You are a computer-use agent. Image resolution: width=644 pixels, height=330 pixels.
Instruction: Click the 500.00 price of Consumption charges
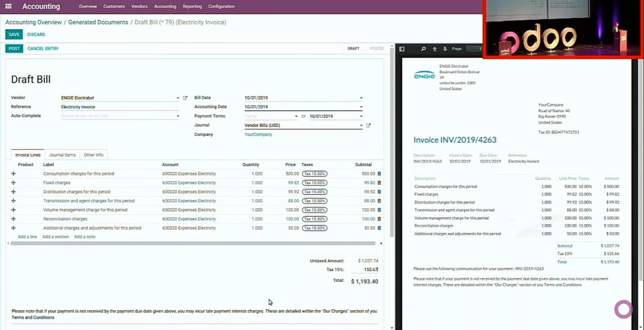click(292, 174)
